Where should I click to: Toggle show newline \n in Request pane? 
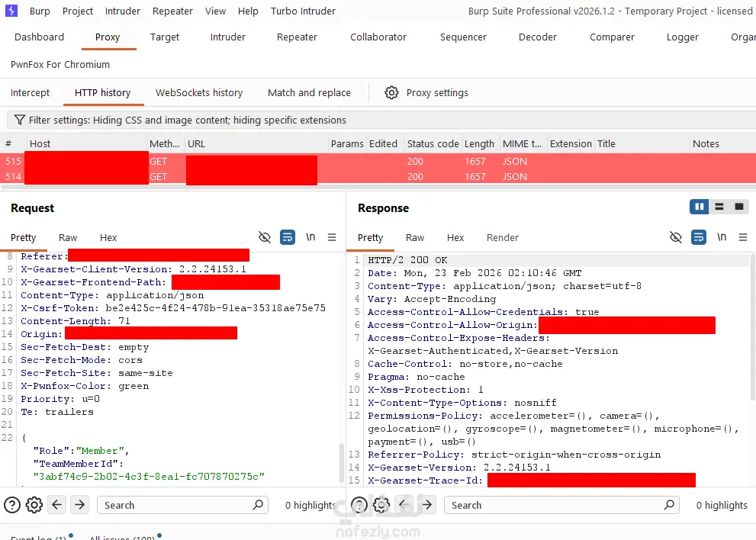(x=310, y=237)
